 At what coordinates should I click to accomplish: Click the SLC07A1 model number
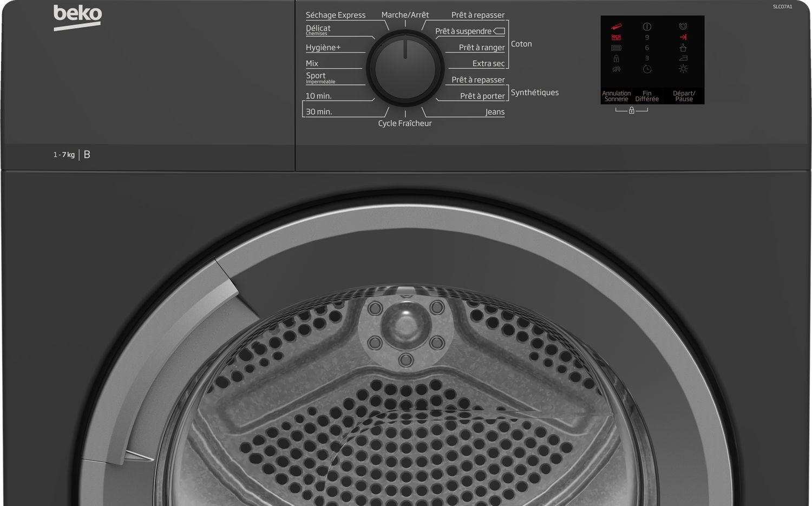coord(782,6)
